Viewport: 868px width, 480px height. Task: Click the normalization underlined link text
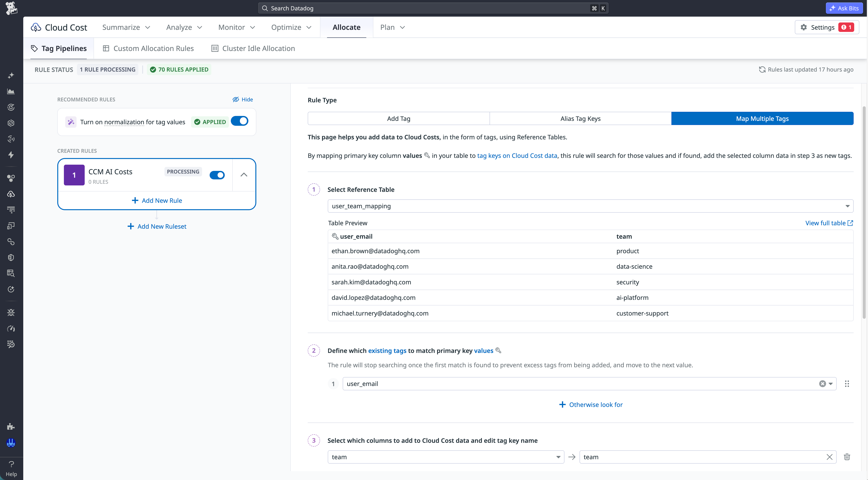click(124, 122)
